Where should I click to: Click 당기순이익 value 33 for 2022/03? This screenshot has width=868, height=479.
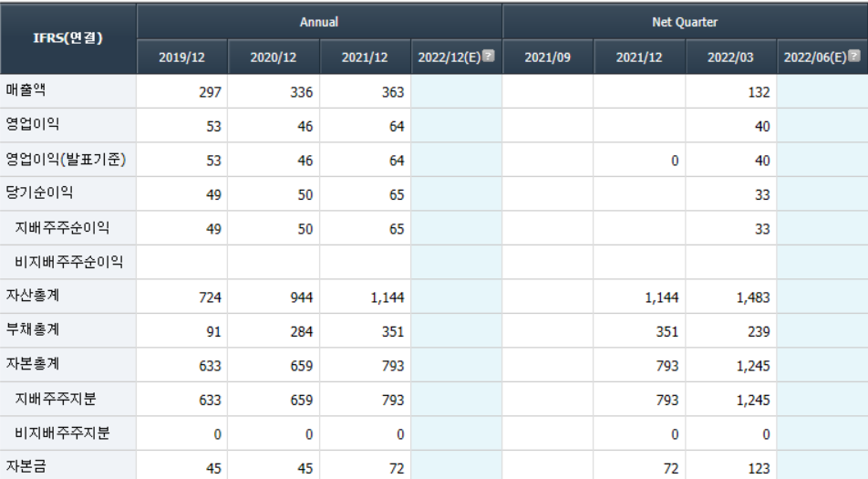coord(762,195)
